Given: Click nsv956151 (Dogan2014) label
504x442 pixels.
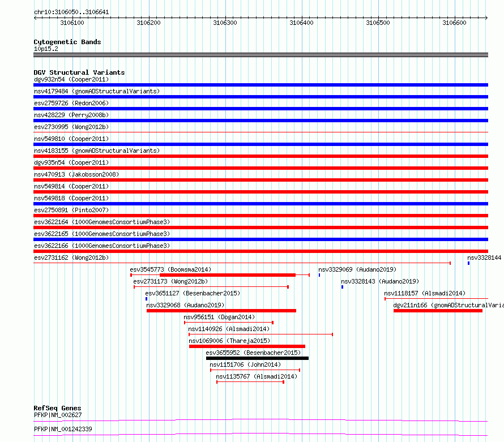Looking at the screenshot, I should 219,317.
